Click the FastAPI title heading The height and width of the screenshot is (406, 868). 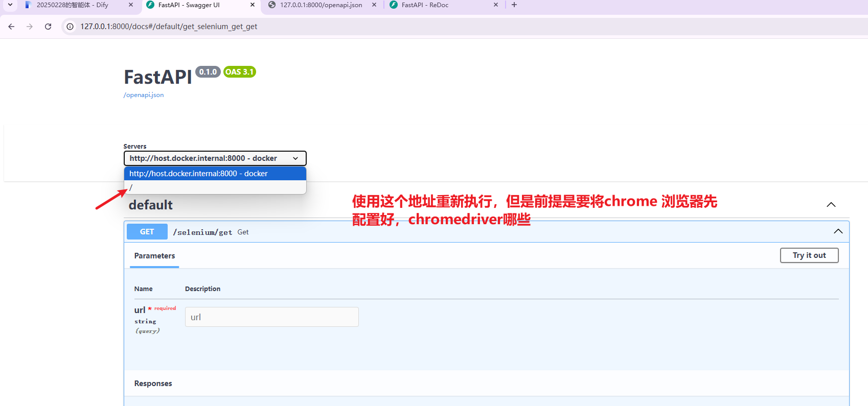158,77
